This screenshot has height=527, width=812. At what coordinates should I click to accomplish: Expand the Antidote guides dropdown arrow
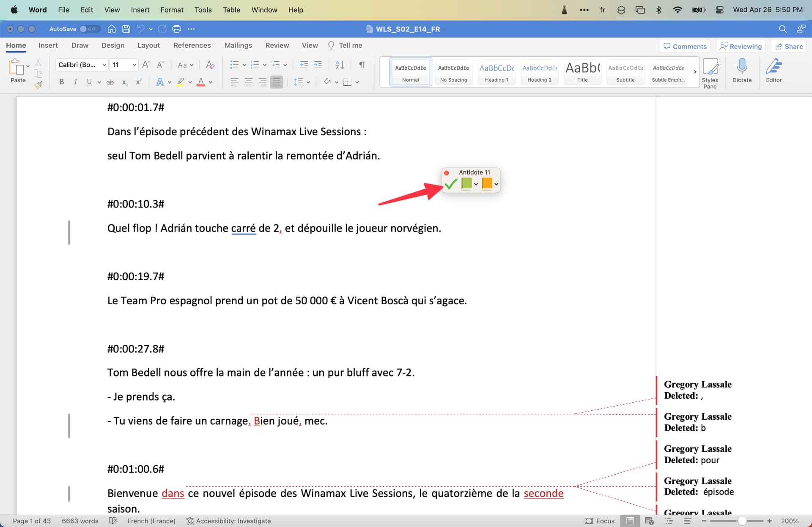coord(497,184)
